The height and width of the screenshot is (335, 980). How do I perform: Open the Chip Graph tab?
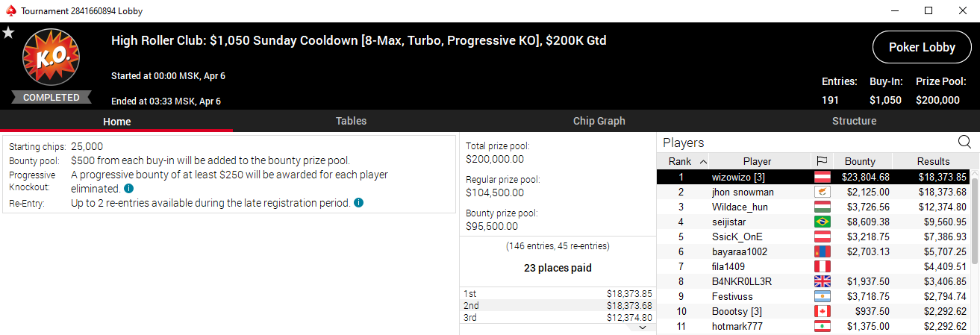[599, 121]
